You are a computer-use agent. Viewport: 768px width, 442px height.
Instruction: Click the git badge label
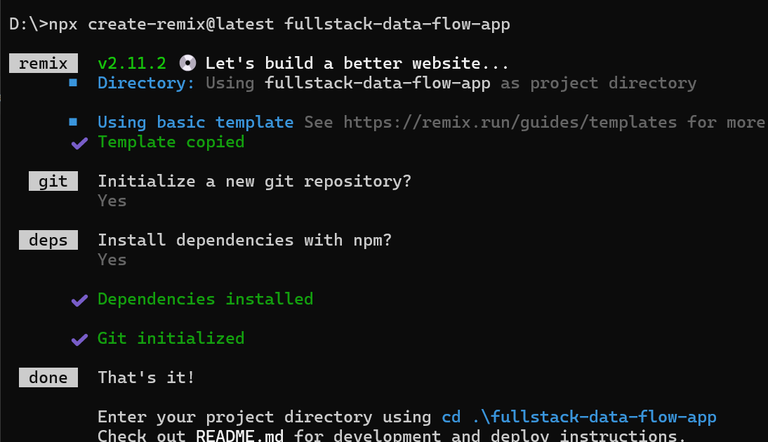coord(52,181)
